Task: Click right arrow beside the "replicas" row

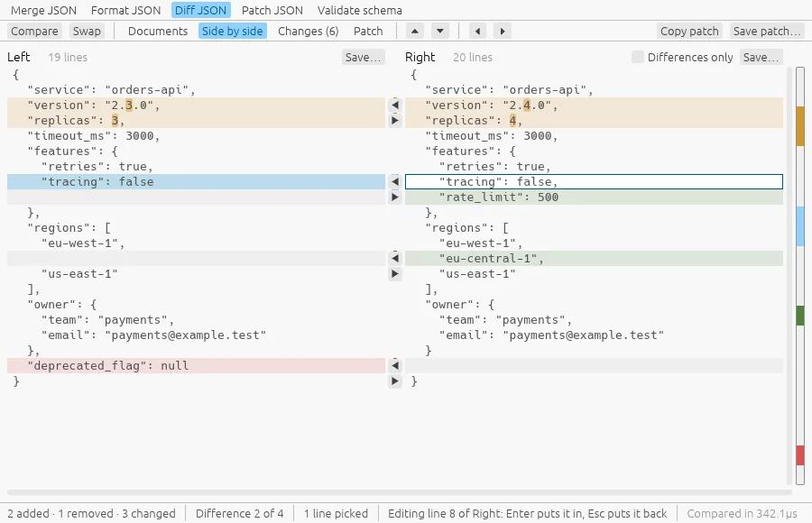Action: pyautogui.click(x=395, y=121)
